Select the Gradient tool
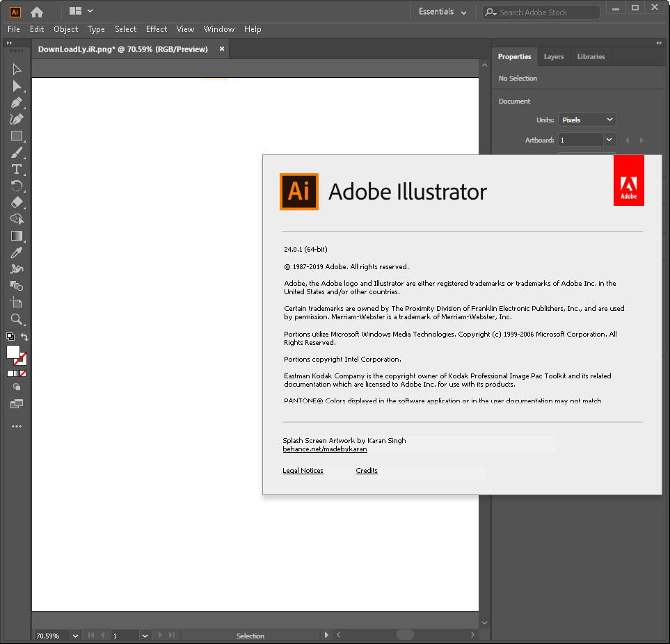Image resolution: width=670 pixels, height=644 pixels. click(x=17, y=236)
